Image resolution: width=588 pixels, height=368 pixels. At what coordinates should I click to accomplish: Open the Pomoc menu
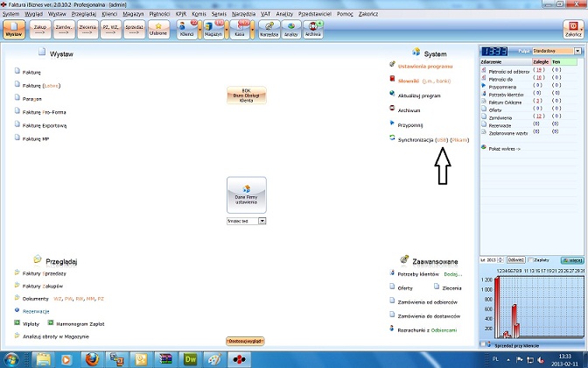pos(345,14)
